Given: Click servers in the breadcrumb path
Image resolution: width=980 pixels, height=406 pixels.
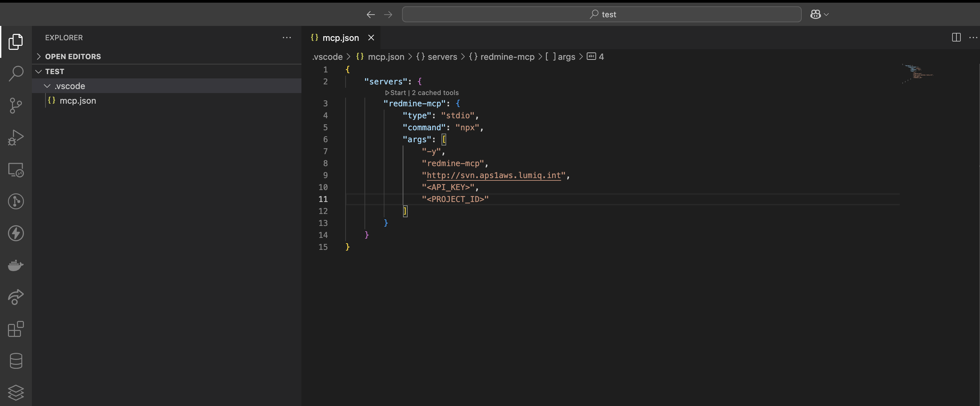Looking at the screenshot, I should pyautogui.click(x=442, y=57).
